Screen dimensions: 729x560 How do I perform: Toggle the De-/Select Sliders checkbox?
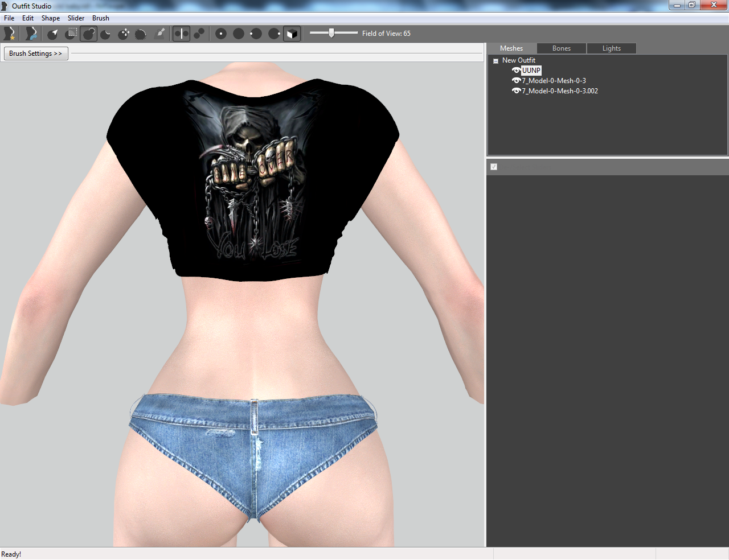click(494, 167)
